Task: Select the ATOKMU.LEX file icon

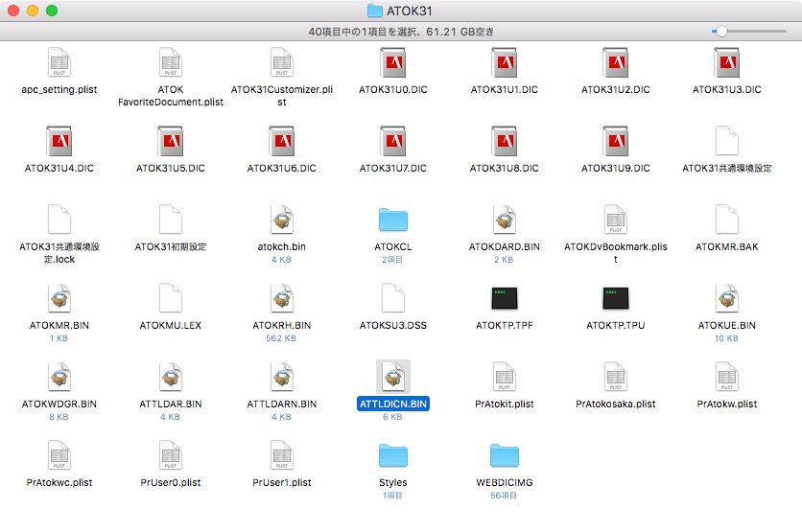Action: pyautogui.click(x=171, y=298)
